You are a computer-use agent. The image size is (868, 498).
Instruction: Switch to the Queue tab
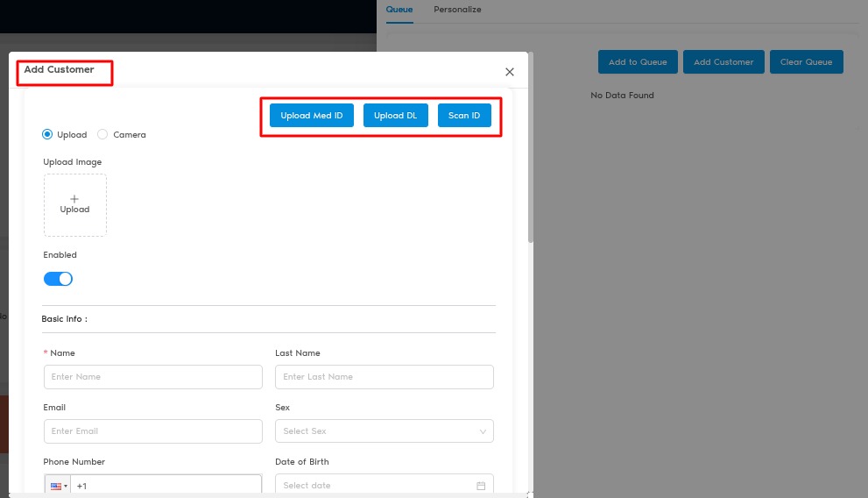pos(399,10)
